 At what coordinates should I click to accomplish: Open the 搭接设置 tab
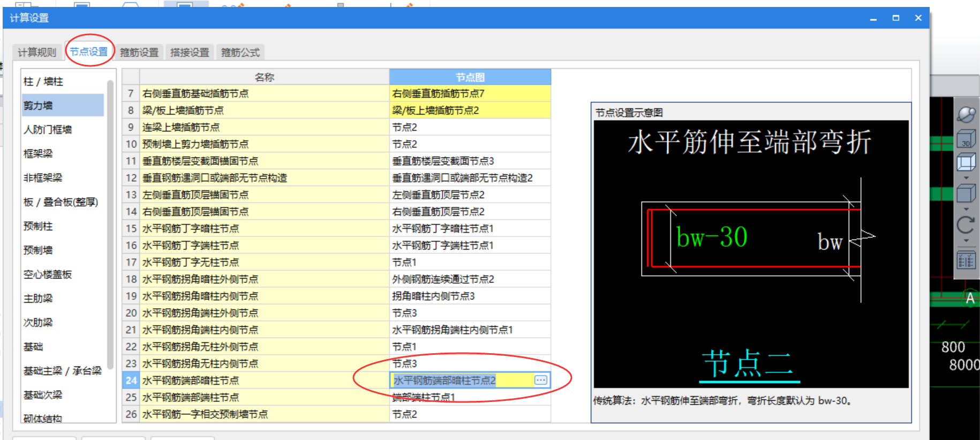[190, 53]
